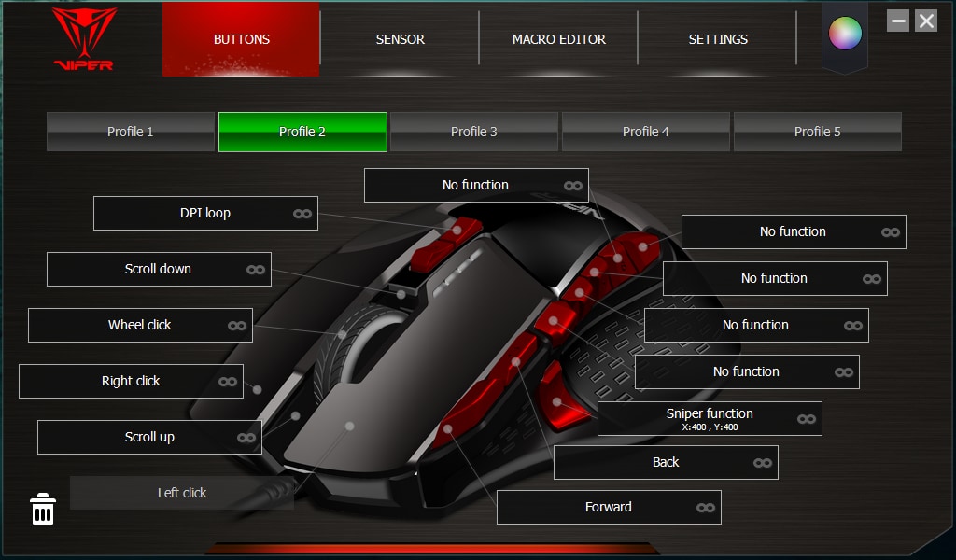Open the Right click assignment dropdown
This screenshot has height=560, width=956.
coord(131,381)
